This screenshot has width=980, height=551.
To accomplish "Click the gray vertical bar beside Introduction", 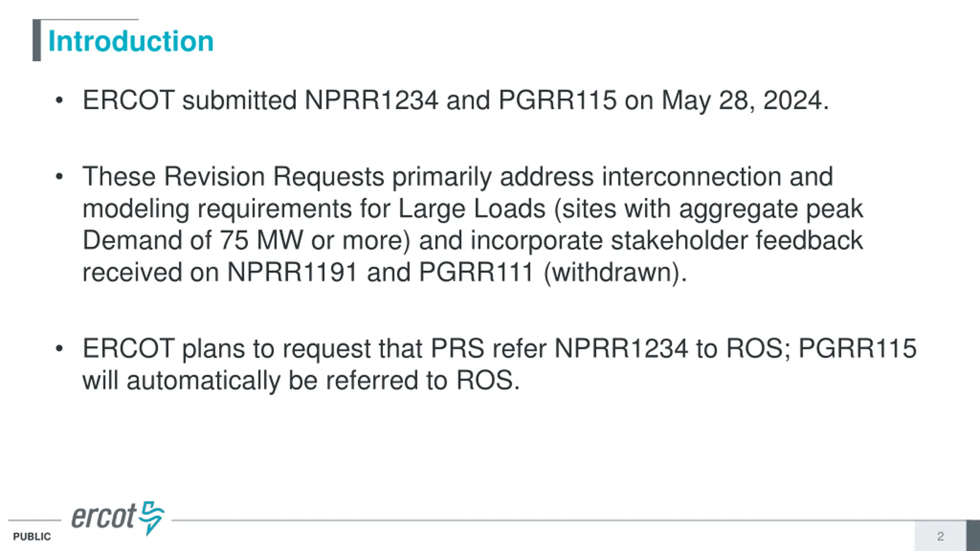I will click(37, 40).
